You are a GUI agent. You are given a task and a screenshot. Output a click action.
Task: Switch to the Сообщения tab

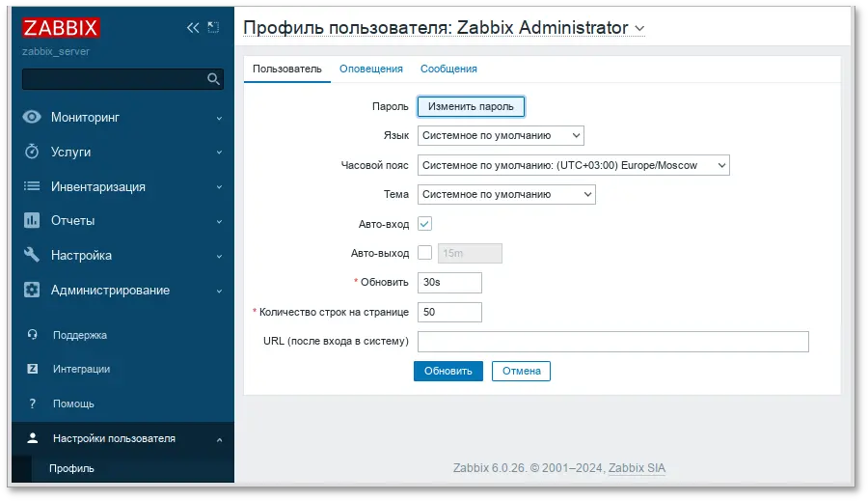point(448,69)
